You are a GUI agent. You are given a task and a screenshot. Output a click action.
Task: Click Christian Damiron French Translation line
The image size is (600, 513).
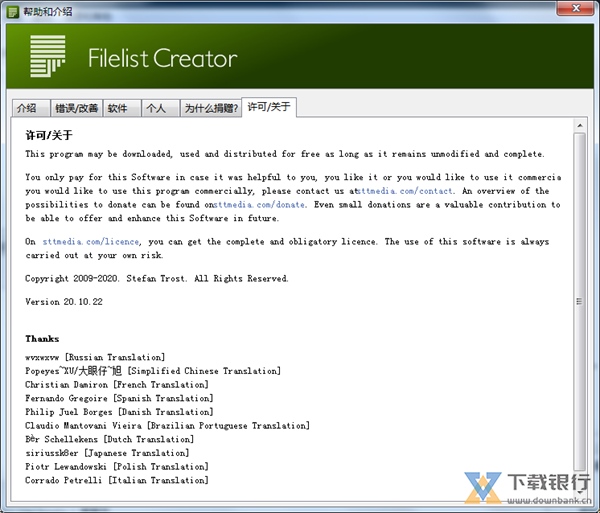[117, 385]
